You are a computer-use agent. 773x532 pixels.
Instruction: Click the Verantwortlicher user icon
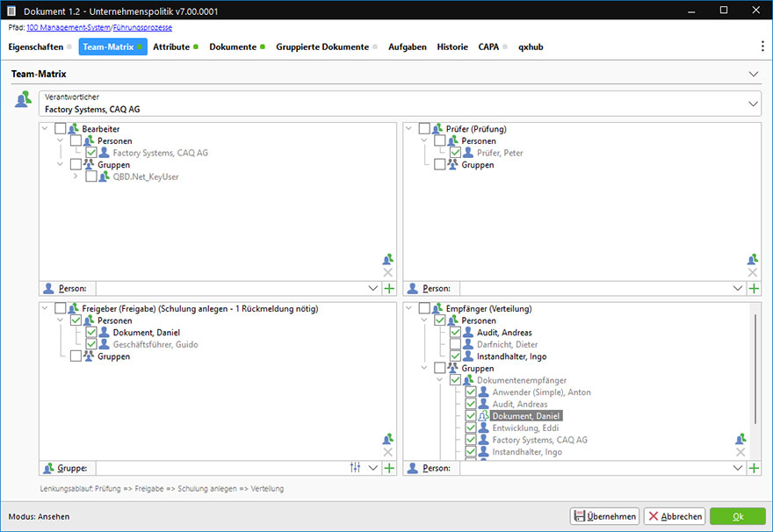coord(22,100)
